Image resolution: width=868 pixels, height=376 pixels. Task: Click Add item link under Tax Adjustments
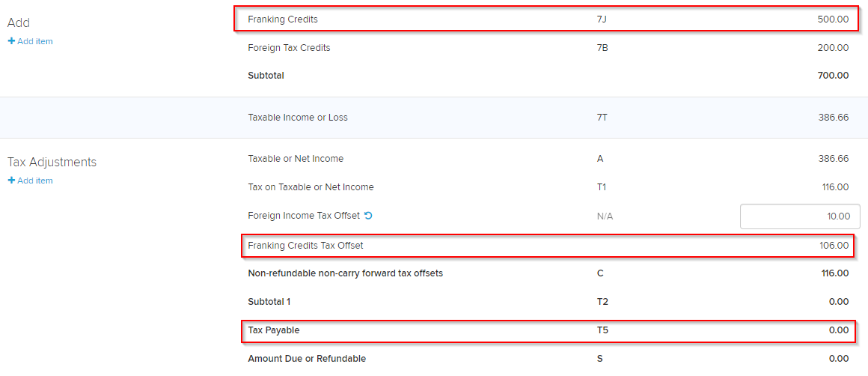31,181
